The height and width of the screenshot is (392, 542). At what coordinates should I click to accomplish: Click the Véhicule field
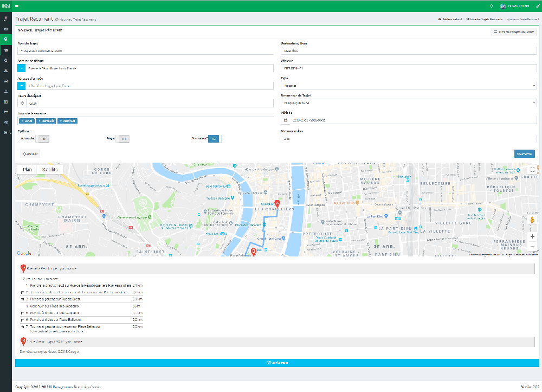[x=409, y=68]
